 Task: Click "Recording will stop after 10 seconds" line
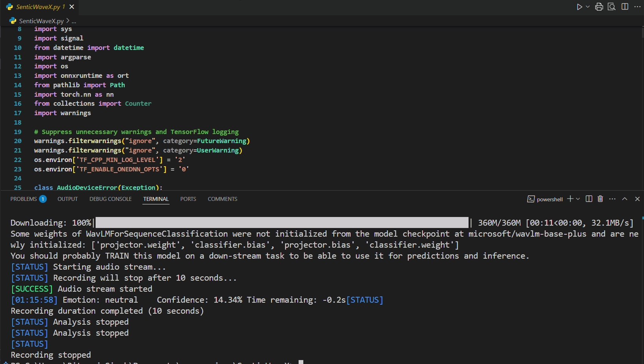[x=124, y=278]
